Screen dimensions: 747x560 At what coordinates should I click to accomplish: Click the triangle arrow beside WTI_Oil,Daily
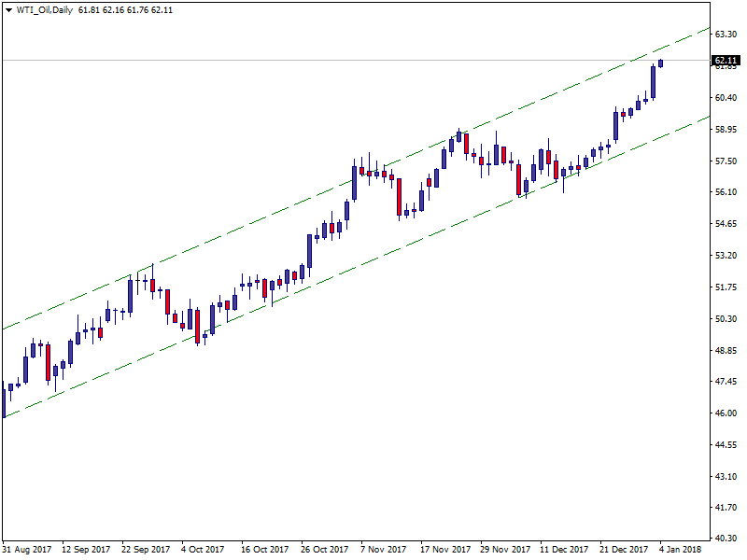coord(8,9)
